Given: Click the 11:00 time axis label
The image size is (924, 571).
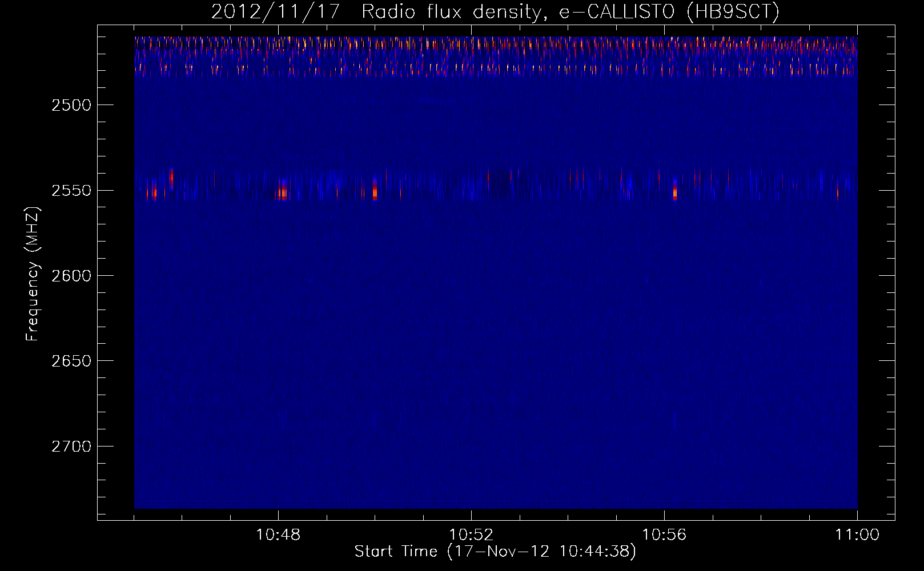Looking at the screenshot, I should 857,535.
